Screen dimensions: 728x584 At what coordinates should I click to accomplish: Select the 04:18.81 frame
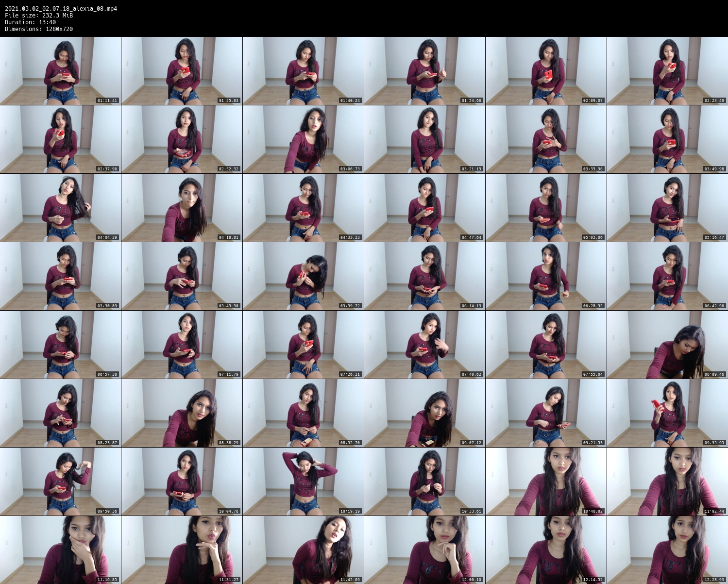pos(182,208)
